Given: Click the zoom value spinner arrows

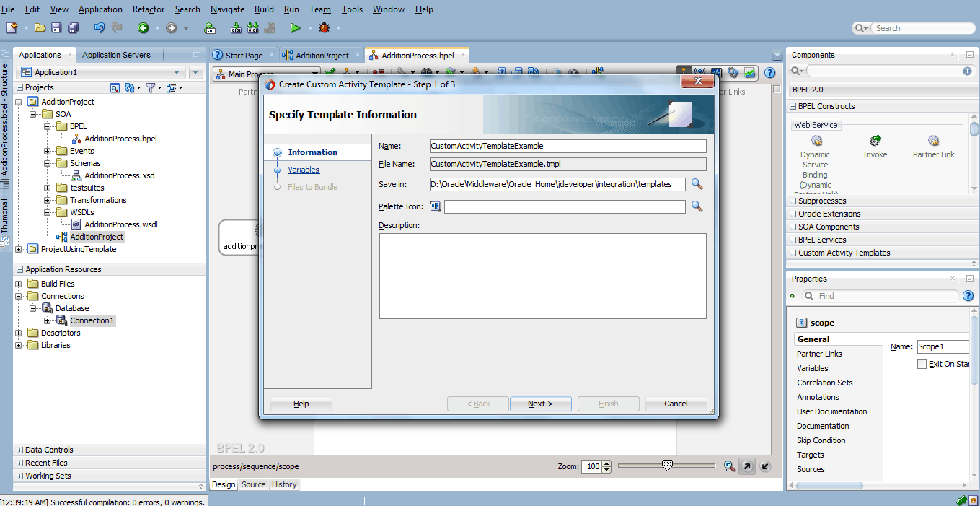Looking at the screenshot, I should click(x=606, y=466).
